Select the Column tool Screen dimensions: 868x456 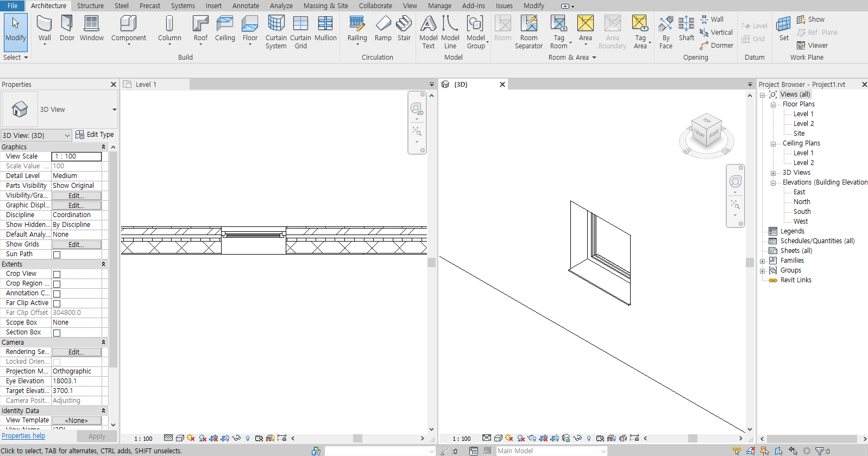[169, 29]
